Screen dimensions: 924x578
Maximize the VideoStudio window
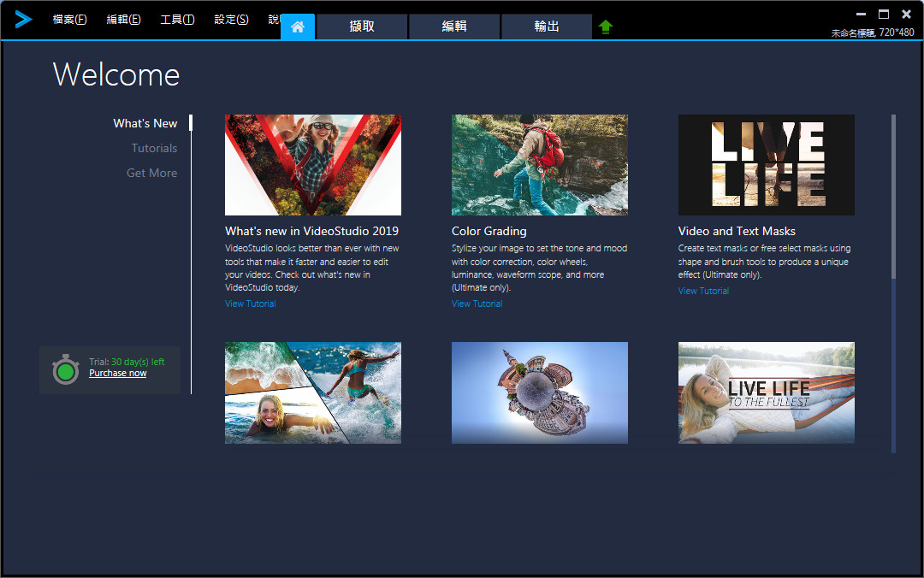(x=883, y=14)
